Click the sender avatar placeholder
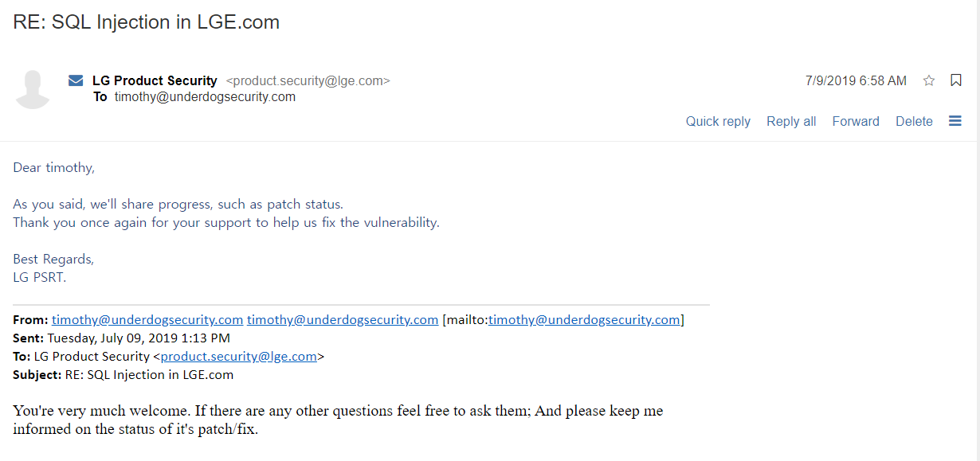Screen dimensions: 980x461 click(33, 89)
